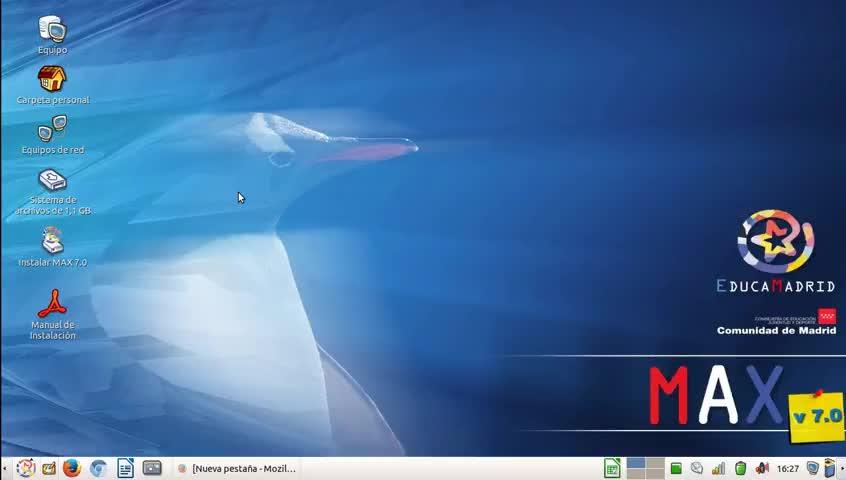Switch to the top-left active workspace
Viewport: 846px width, 480px height.
coord(636,463)
